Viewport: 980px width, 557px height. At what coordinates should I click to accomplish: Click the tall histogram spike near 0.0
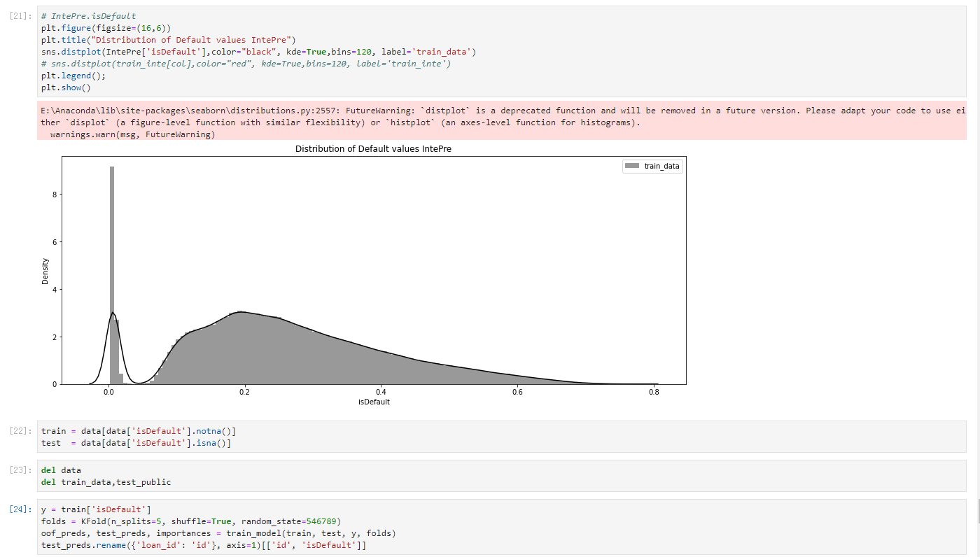(112, 275)
